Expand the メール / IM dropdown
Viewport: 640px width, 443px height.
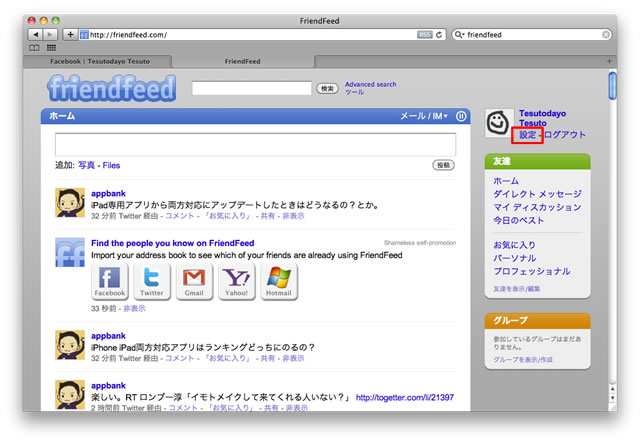424,116
